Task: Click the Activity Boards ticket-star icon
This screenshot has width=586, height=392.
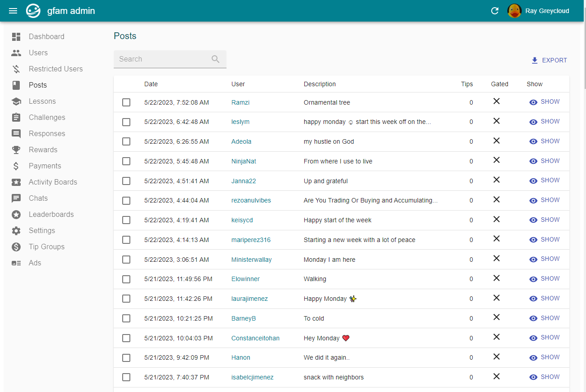Action: (x=16, y=182)
